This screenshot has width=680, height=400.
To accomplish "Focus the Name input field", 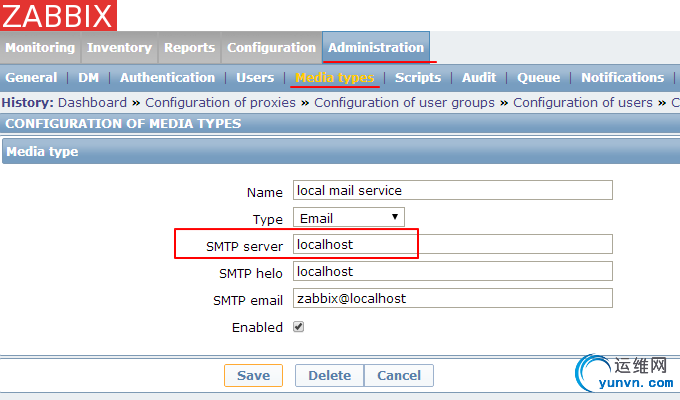I will [x=453, y=190].
